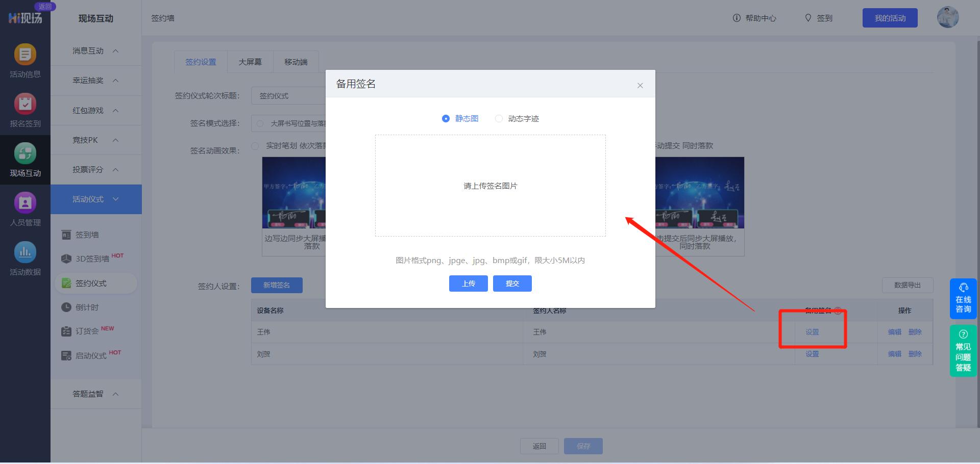Switch to the 大屏幕 tab

pyautogui.click(x=250, y=62)
